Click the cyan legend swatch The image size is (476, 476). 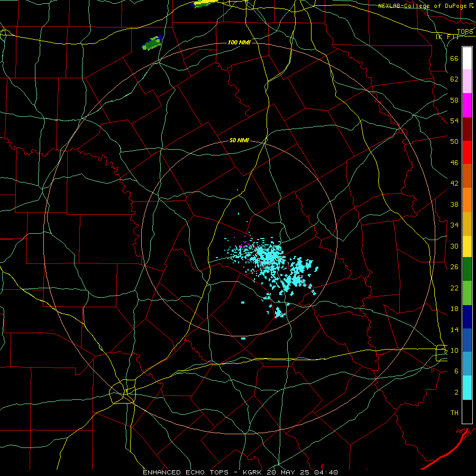467,388
